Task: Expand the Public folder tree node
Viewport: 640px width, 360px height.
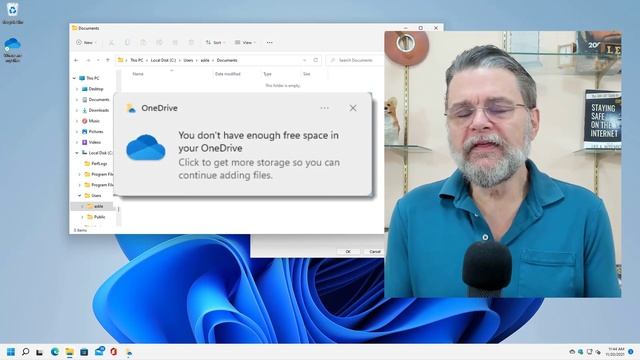Action: tap(82, 217)
